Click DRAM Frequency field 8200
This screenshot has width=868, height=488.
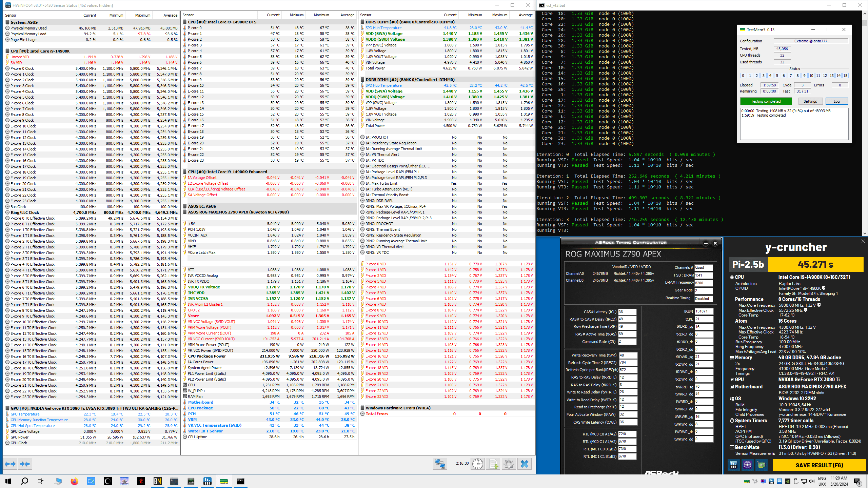[x=704, y=283]
